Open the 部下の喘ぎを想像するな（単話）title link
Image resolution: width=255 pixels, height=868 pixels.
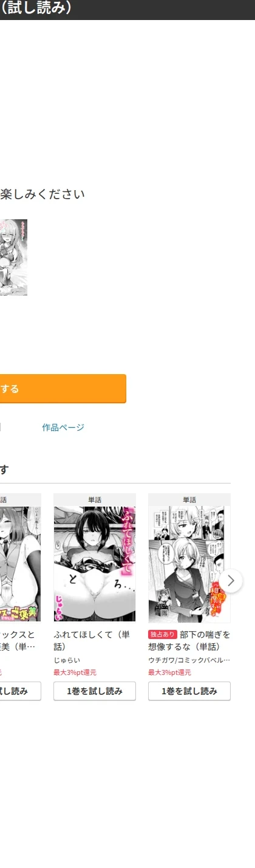tap(189, 641)
